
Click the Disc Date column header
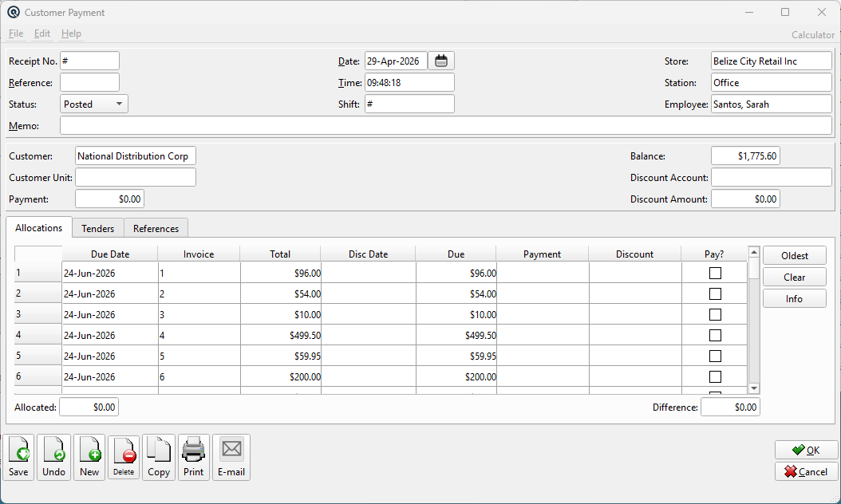click(368, 254)
